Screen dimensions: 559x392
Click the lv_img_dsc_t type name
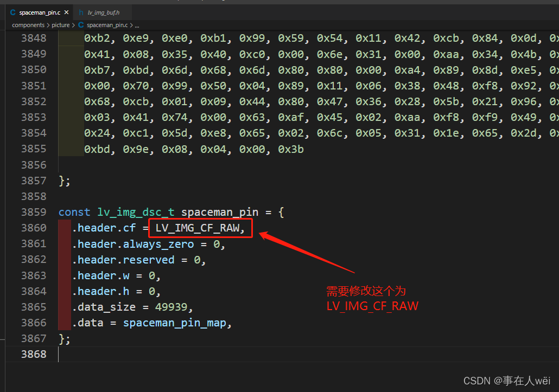[x=136, y=212]
